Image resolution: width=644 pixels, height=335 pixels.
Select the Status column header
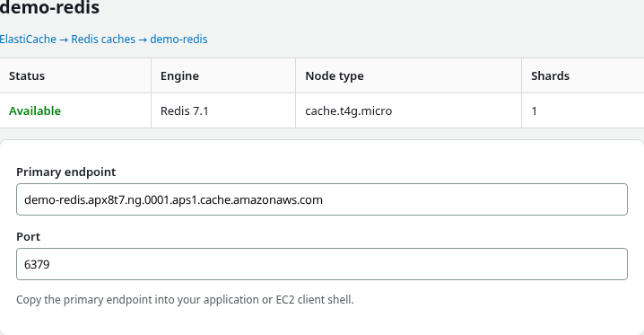(75, 75)
